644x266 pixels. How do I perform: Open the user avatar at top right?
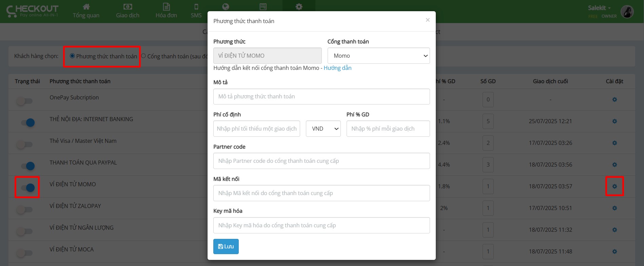[627, 12]
